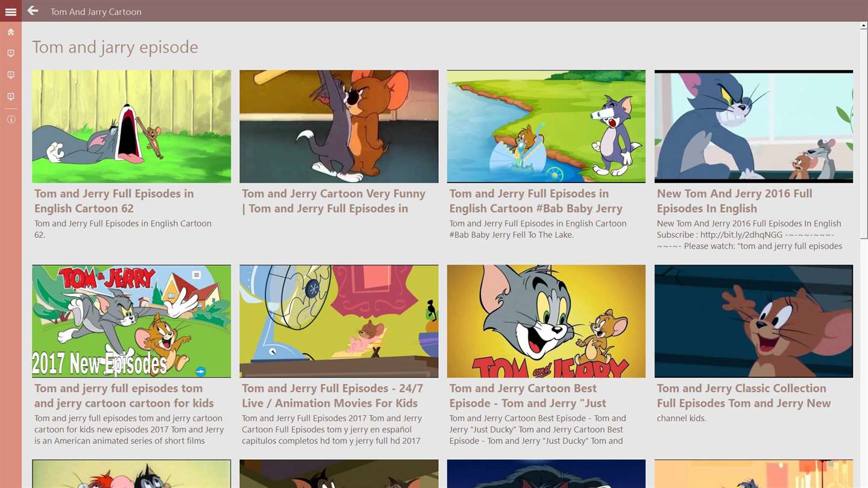Open Tom and Jerry Cartoon Best Episode title
Image resolution: width=868 pixels, height=488 pixels.
[527, 396]
